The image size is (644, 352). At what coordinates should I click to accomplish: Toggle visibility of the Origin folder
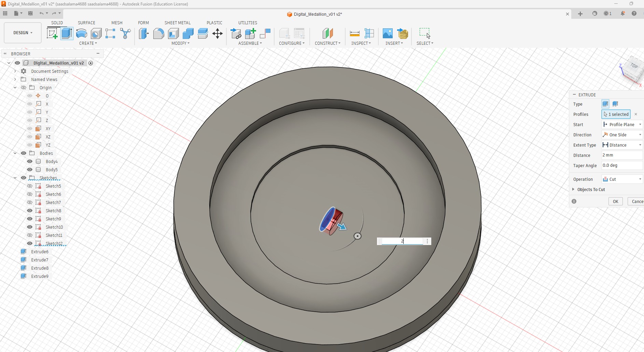24,87
